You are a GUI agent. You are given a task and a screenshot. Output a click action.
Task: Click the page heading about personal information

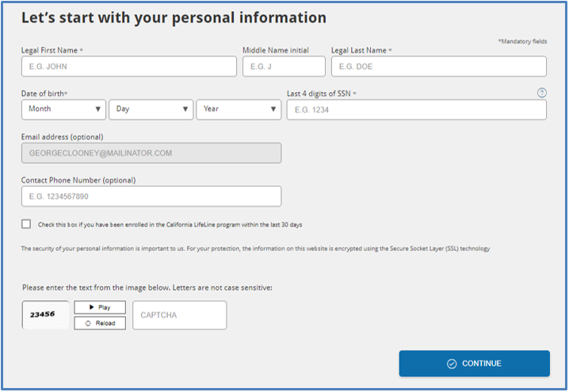click(174, 18)
